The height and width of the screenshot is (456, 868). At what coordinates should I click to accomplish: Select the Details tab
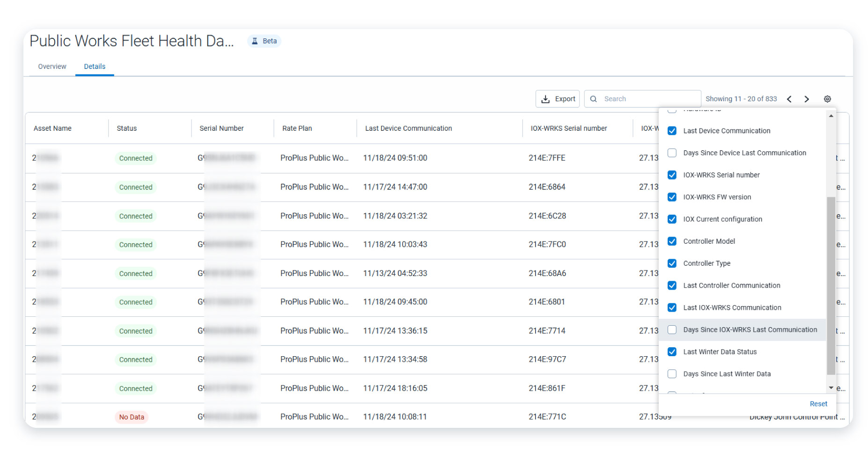pyautogui.click(x=95, y=66)
